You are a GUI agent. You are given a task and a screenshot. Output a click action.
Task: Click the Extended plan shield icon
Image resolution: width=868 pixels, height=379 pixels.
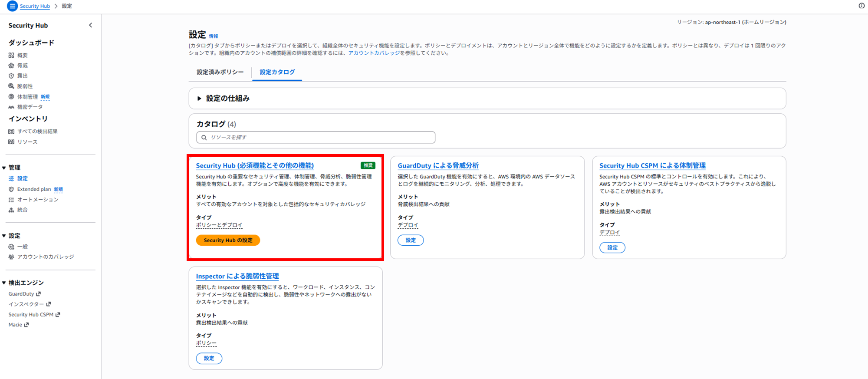pos(11,189)
